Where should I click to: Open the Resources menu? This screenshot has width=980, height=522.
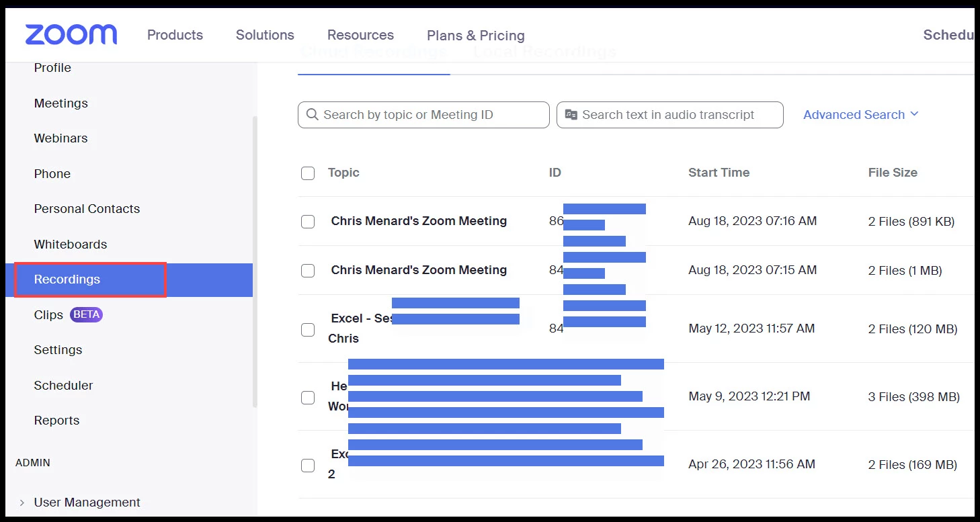(360, 35)
